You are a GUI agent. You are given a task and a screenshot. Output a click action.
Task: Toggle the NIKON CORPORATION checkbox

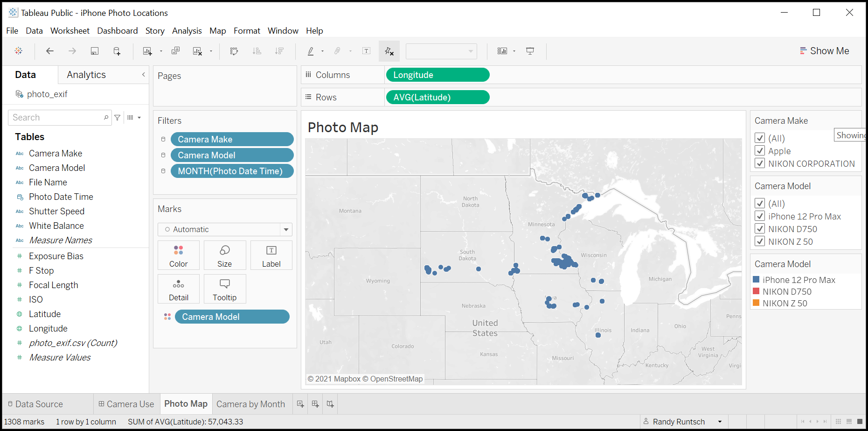760,163
